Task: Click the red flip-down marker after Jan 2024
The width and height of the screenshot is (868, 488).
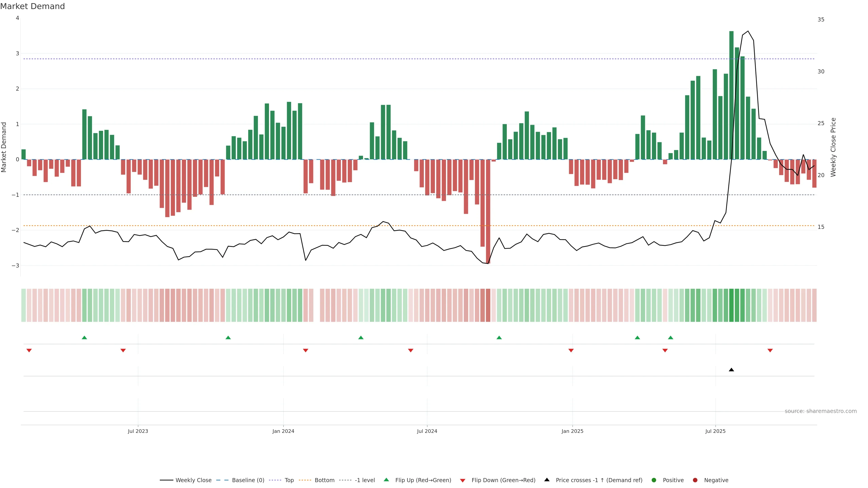Action: click(x=305, y=351)
